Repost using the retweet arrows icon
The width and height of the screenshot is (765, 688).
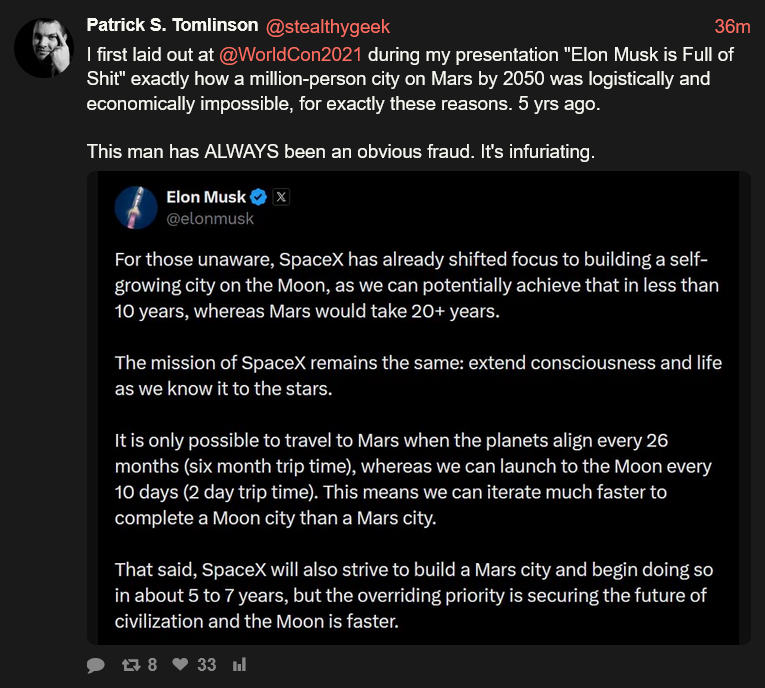click(131, 665)
